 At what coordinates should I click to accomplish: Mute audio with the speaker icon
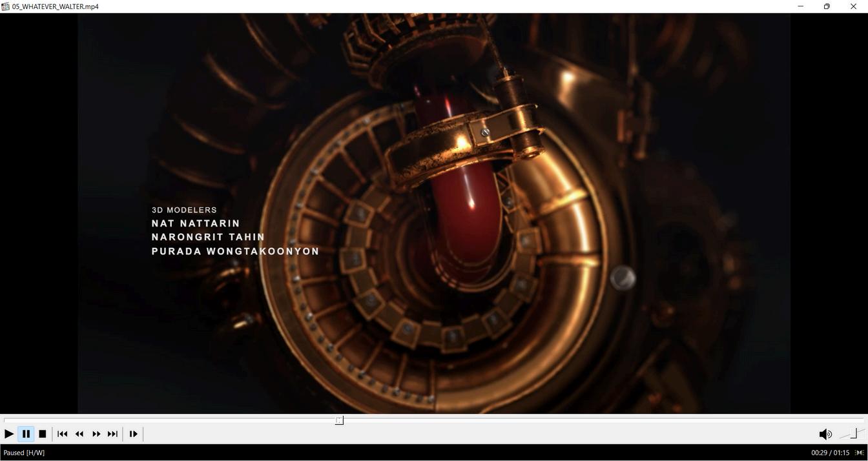(825, 434)
